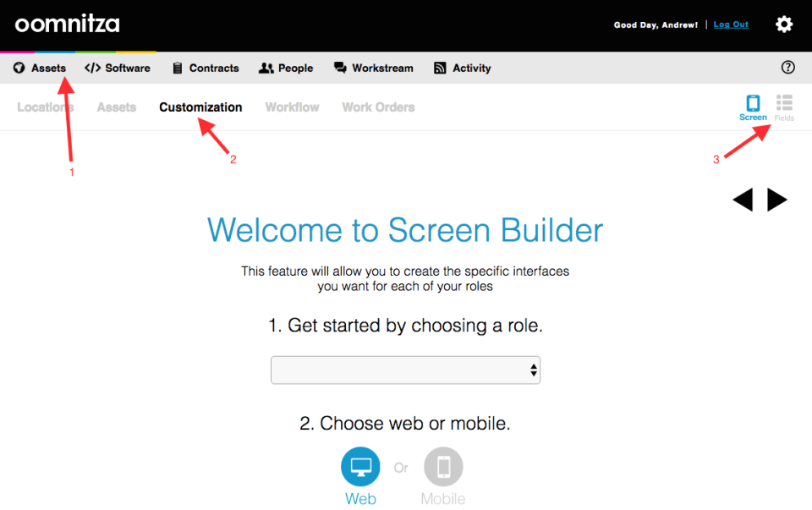The width and height of the screenshot is (812, 510).
Task: Click the help question mark icon
Action: pyautogui.click(x=787, y=68)
